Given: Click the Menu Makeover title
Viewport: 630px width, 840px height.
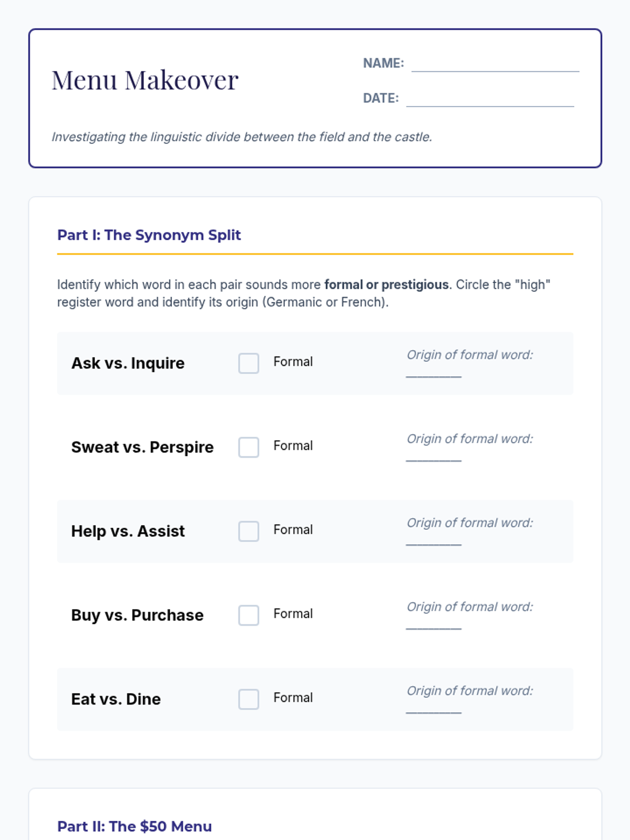Looking at the screenshot, I should tap(145, 80).
